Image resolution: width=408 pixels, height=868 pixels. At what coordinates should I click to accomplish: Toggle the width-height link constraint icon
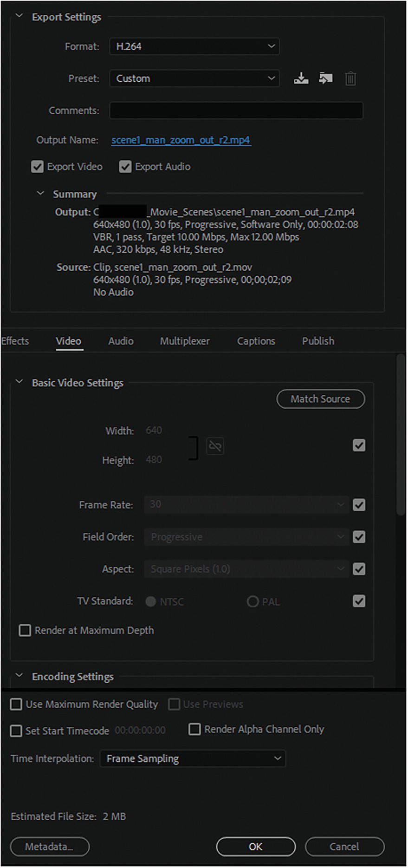215,446
